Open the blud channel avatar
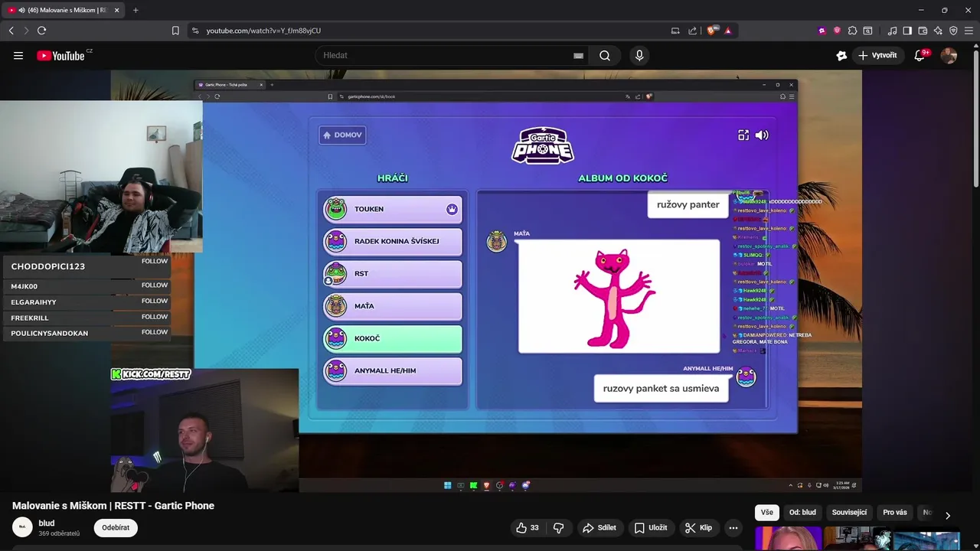The width and height of the screenshot is (980, 551). pyautogui.click(x=22, y=527)
